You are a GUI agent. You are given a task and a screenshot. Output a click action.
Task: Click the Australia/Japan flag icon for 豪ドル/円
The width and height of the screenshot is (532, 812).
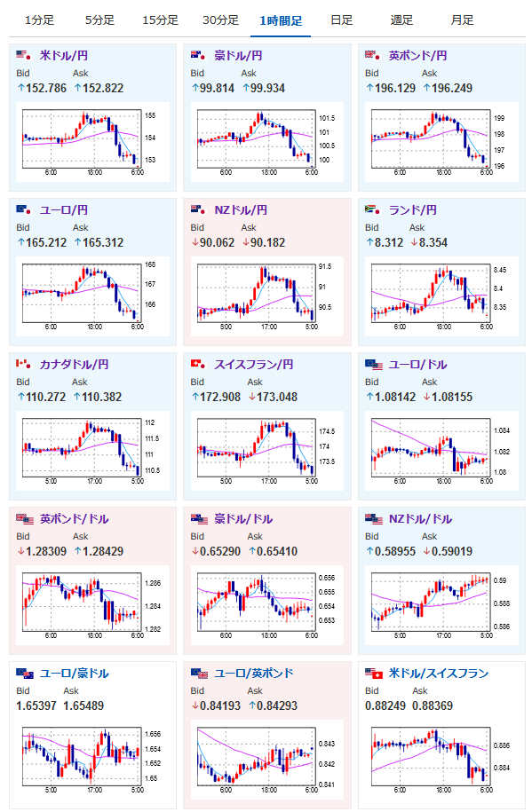point(198,55)
